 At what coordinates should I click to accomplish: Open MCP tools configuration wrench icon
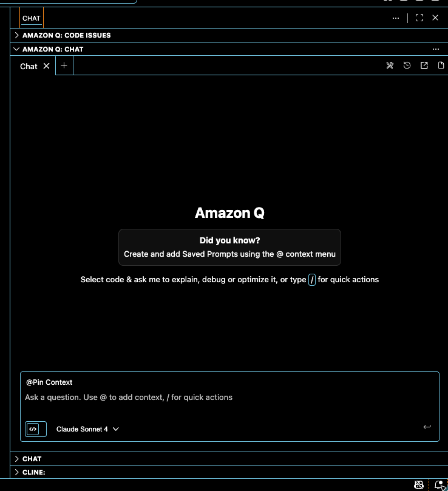(390, 66)
